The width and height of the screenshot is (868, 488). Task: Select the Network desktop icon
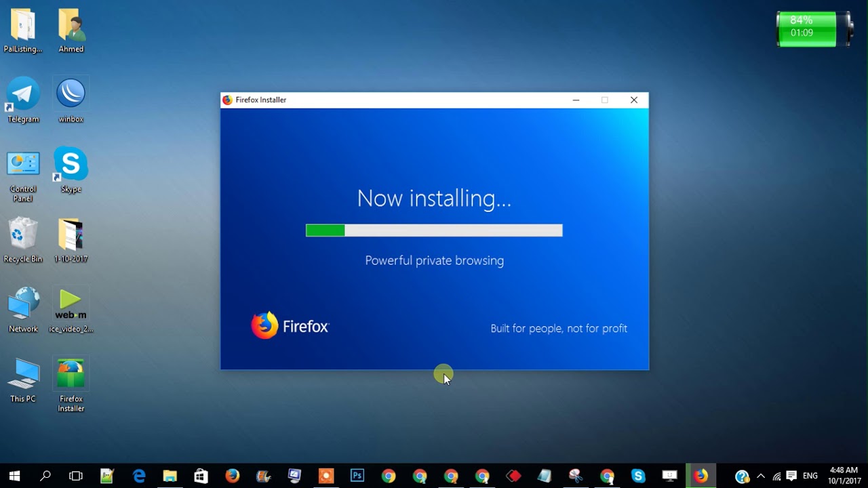[x=23, y=310]
